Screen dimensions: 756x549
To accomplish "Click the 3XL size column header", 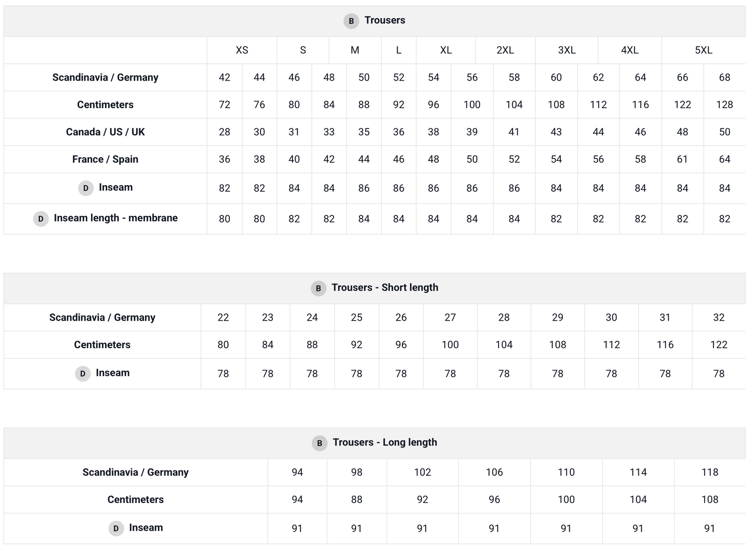I will coord(567,50).
